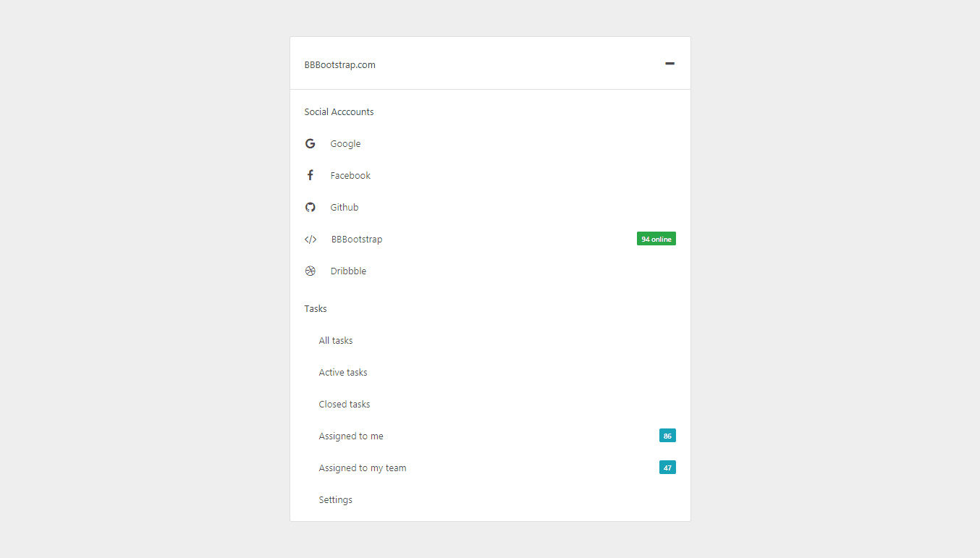Click the badge showing 47
980x558 pixels.
pos(667,467)
